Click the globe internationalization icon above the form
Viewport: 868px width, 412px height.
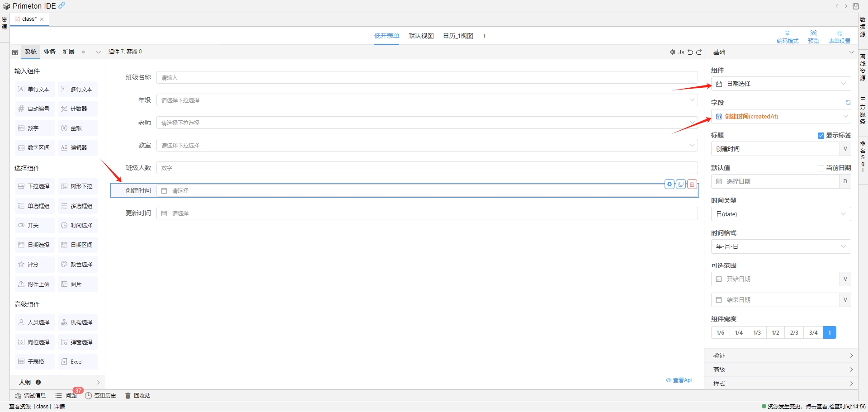point(672,52)
